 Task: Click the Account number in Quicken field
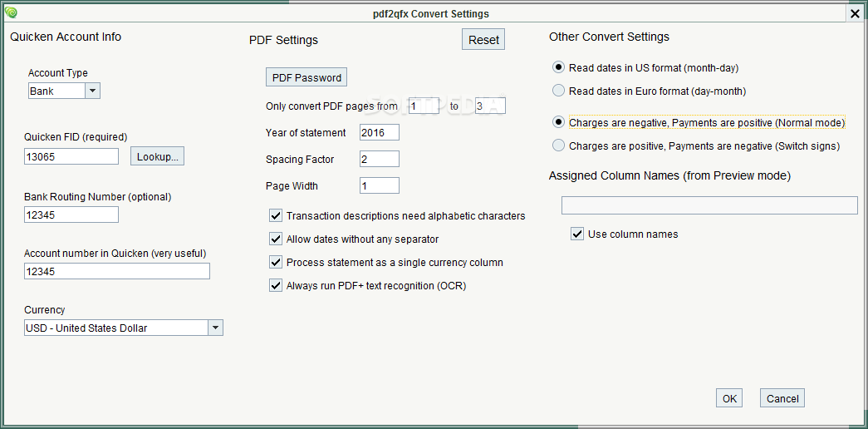point(117,271)
